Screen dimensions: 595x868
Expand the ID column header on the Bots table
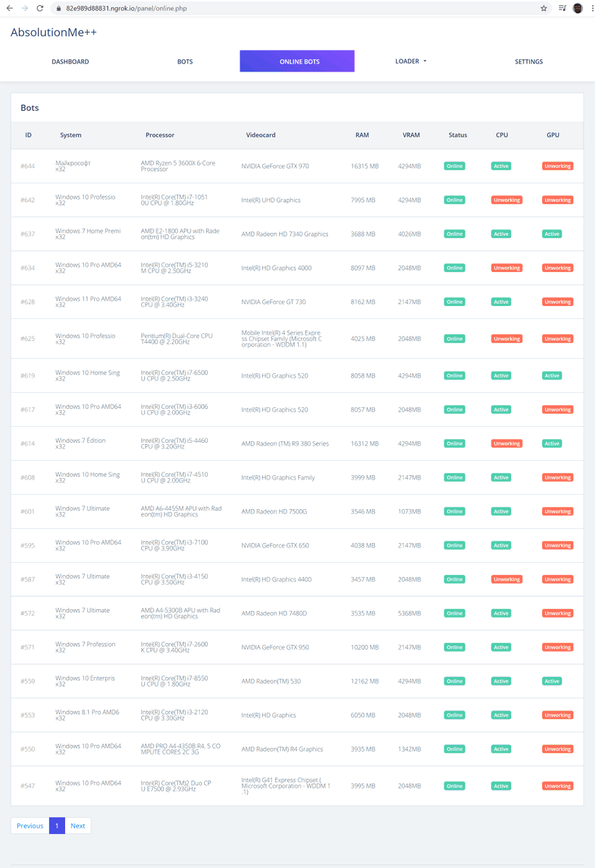click(28, 135)
